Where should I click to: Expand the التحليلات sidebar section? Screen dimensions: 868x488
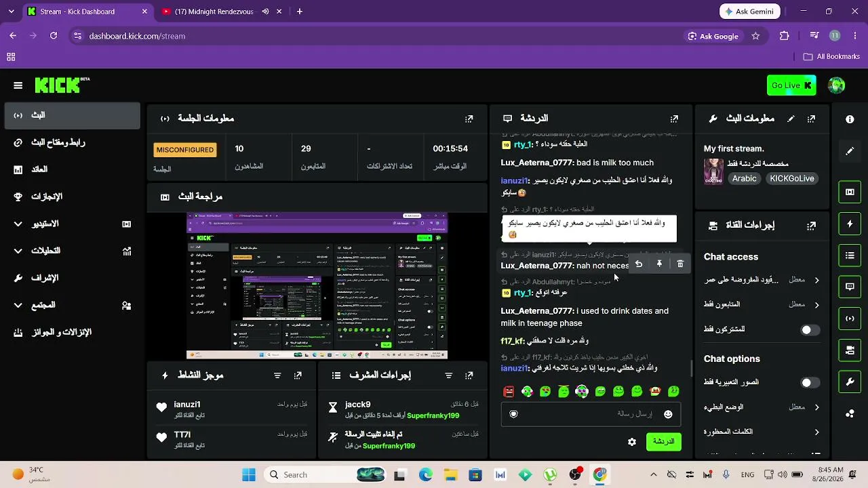[73, 251]
